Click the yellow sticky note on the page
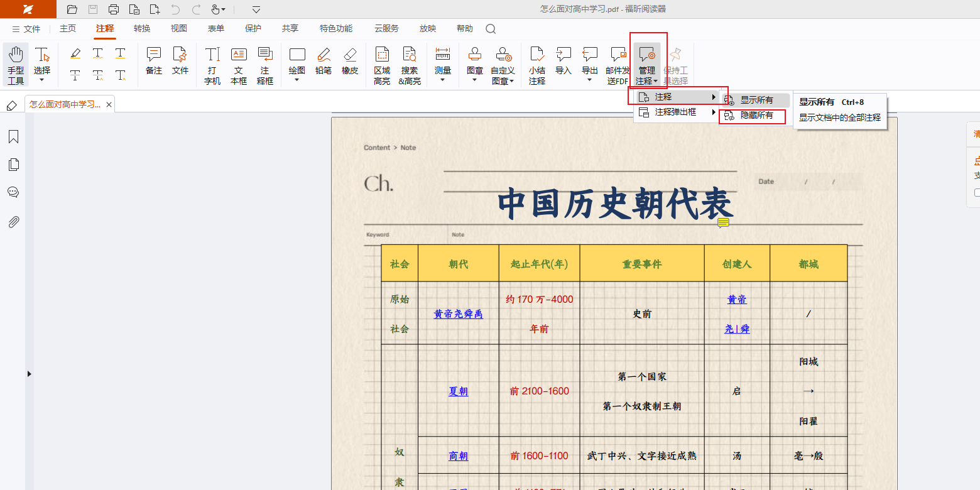The image size is (980, 490). point(723,222)
